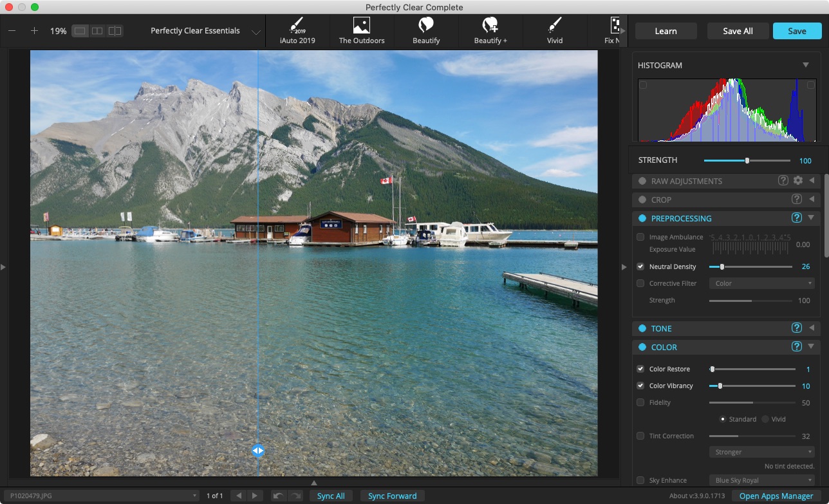Select the Vivid preset brush icon
Image resolution: width=829 pixels, height=504 pixels.
pyautogui.click(x=554, y=26)
